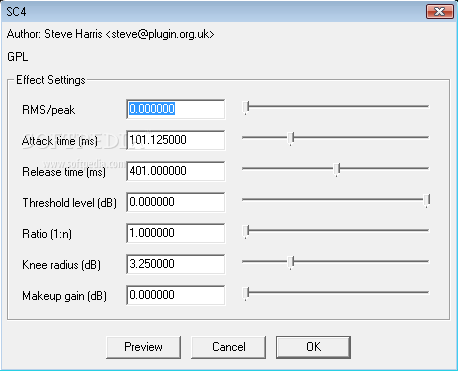Click the Knee radius value box
The height and width of the screenshot is (371, 458).
click(176, 264)
